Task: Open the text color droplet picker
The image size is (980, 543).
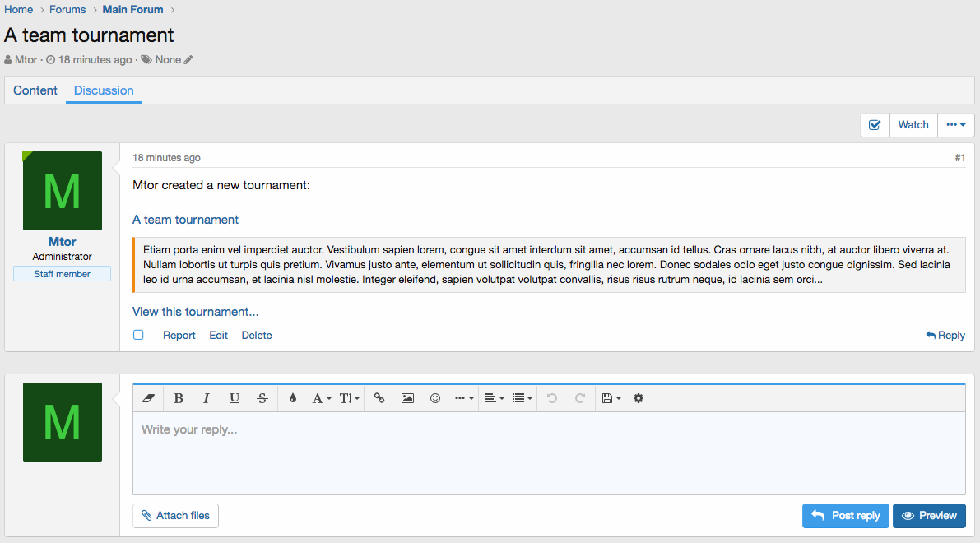Action: 293,398
